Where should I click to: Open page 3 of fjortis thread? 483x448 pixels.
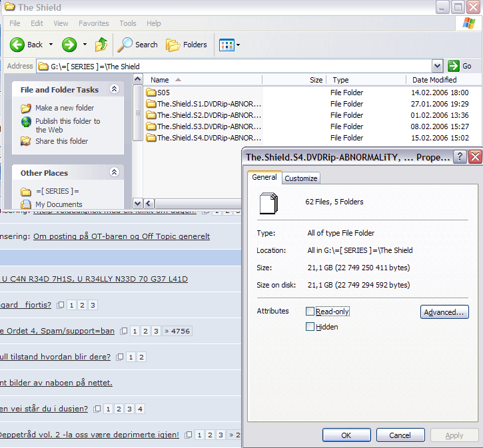93,305
